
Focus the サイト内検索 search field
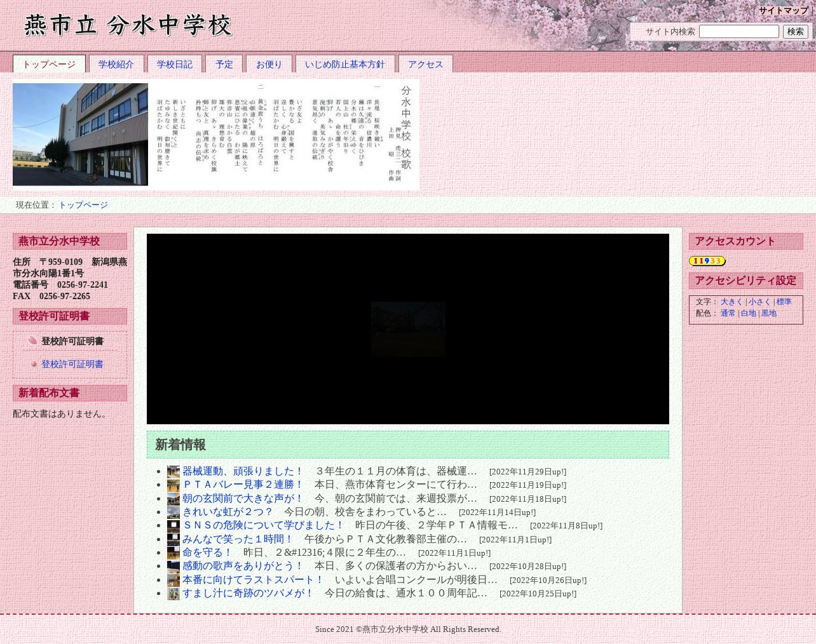tap(739, 31)
